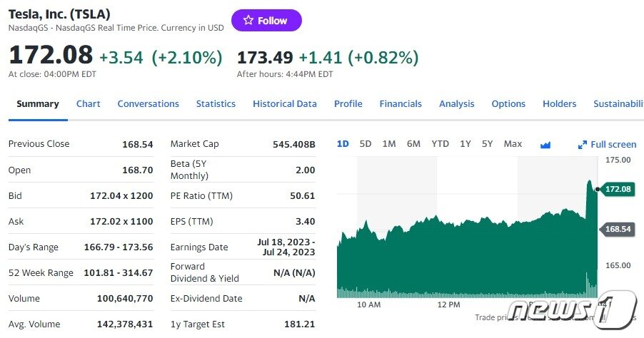This screenshot has width=644, height=338.
Task: Open the chart type icon
Action: point(545,145)
